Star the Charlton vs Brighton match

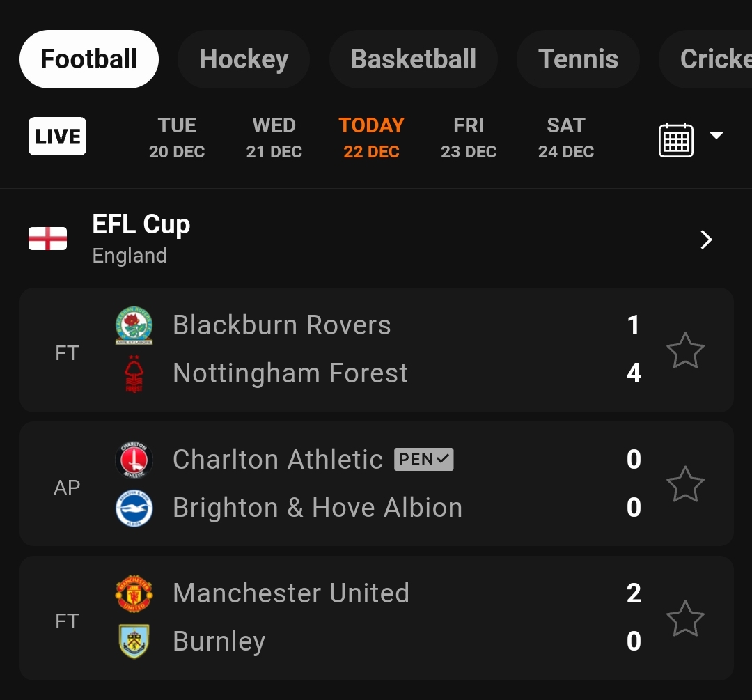point(685,484)
